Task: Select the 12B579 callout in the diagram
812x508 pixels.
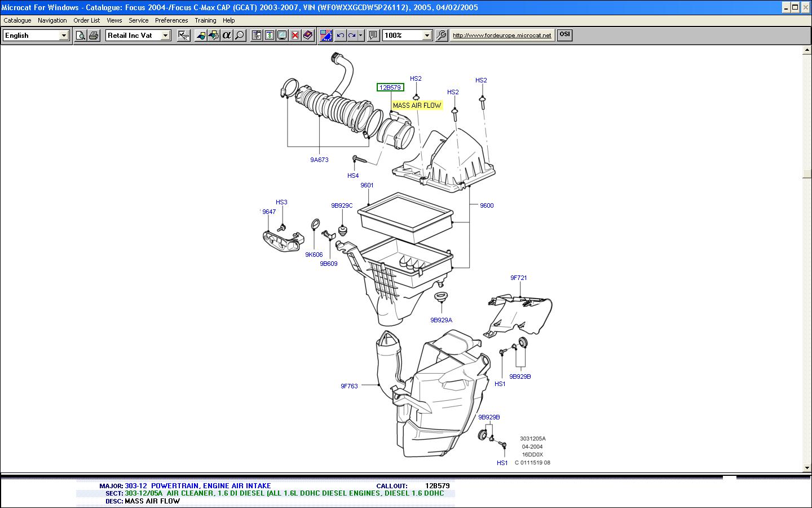Action: pyautogui.click(x=390, y=87)
